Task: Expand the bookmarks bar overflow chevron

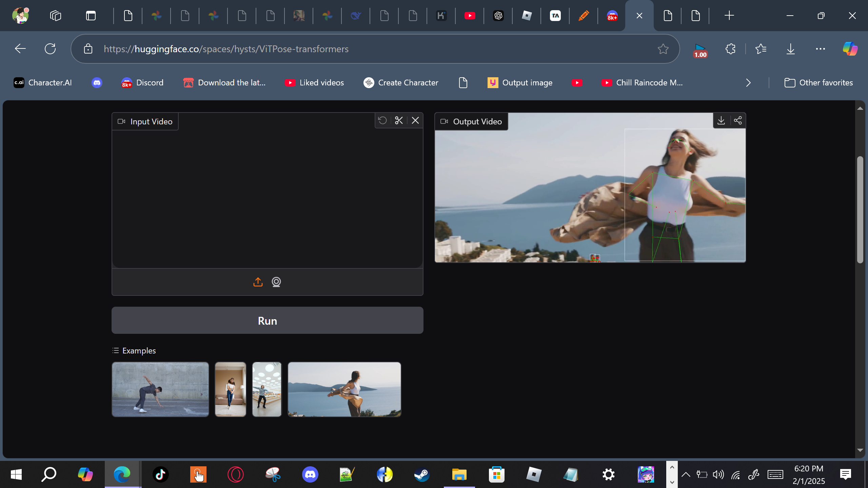Action: 748,83
